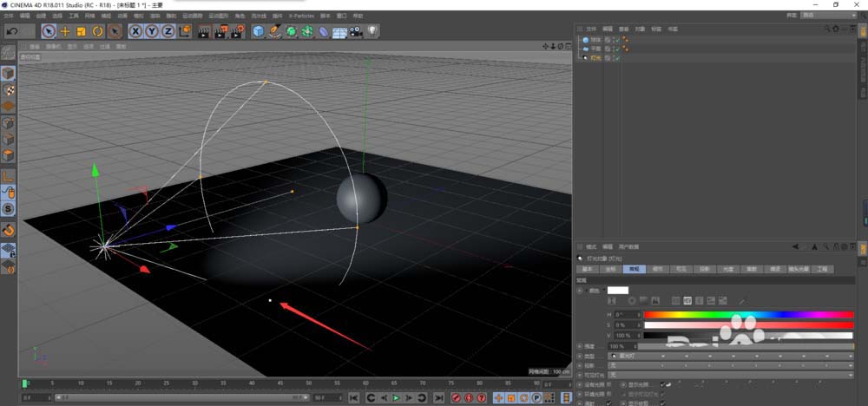Switch to the 基本 tab in attributes

click(x=587, y=269)
